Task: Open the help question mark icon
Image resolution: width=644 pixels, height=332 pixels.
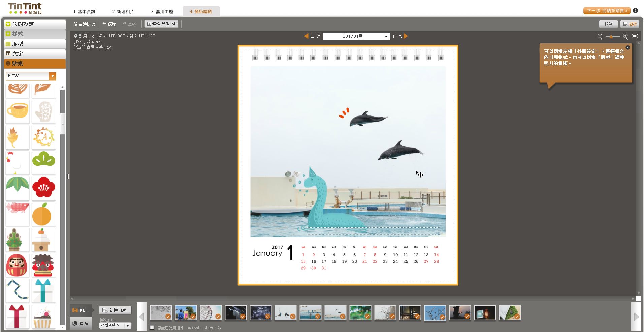Action: pos(635,11)
